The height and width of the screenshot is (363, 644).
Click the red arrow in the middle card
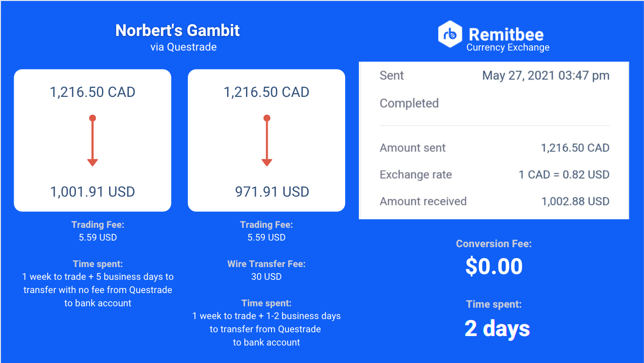click(267, 141)
